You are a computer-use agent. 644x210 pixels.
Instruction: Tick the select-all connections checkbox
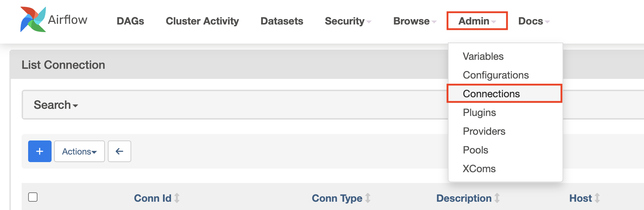pyautogui.click(x=33, y=197)
